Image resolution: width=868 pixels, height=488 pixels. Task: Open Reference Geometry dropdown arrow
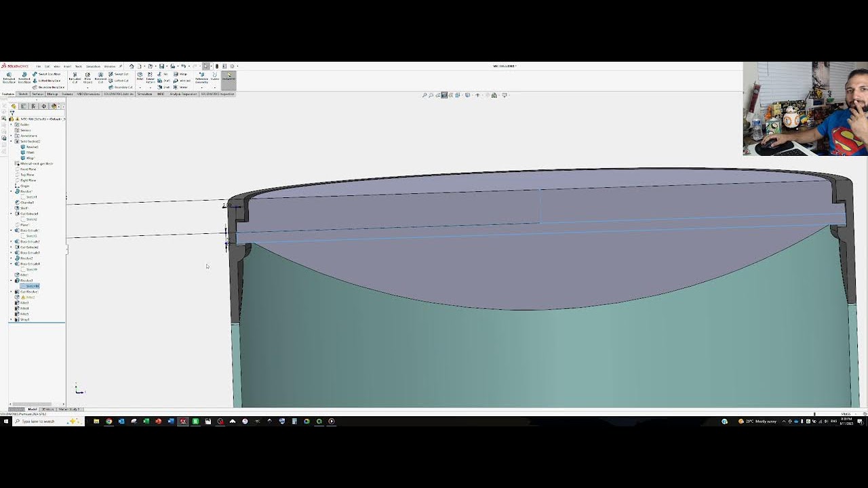(201, 87)
